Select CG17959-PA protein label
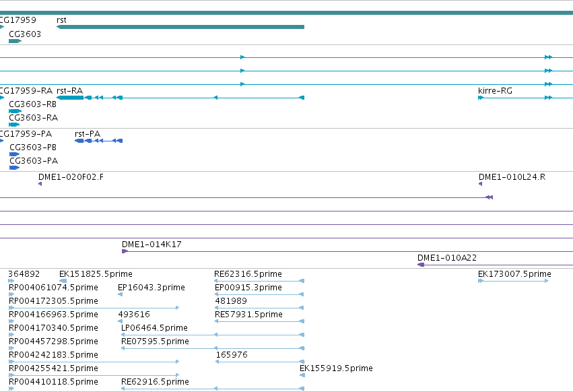573x392 pixels. pyautogui.click(x=26, y=134)
